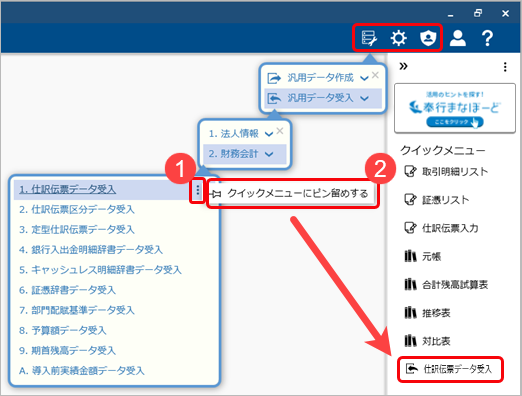This screenshot has height=396, width=522.
Task: Close the 法人情報/財務会計 popup with X
Action: click(x=280, y=131)
